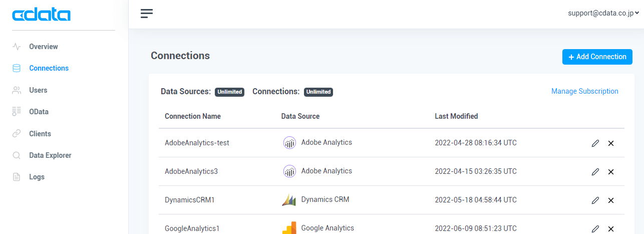Click the Overview pulse icon in sidebar
This screenshot has width=644, height=234.
click(x=17, y=47)
